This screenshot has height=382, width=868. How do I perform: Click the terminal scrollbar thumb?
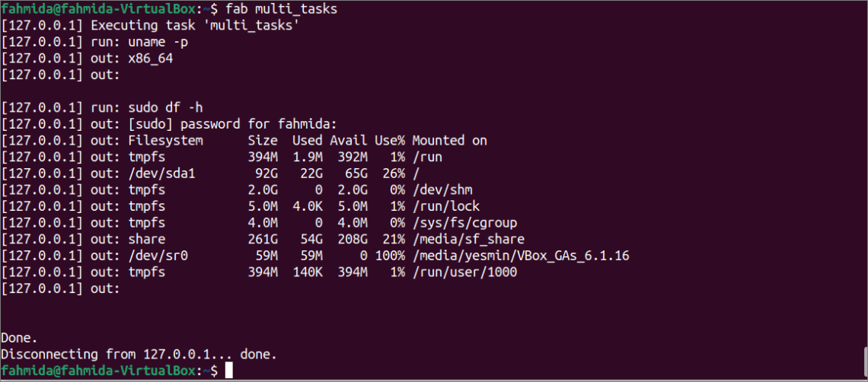pyautogui.click(x=864, y=363)
